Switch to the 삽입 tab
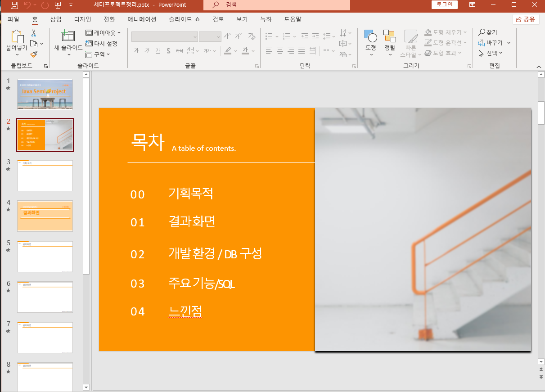The width and height of the screenshot is (545, 392). [56, 19]
